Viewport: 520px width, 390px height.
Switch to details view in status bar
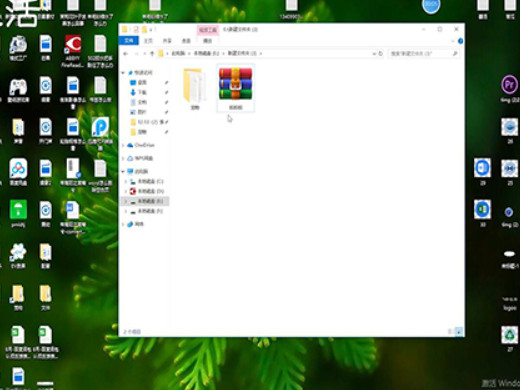[x=450, y=332]
